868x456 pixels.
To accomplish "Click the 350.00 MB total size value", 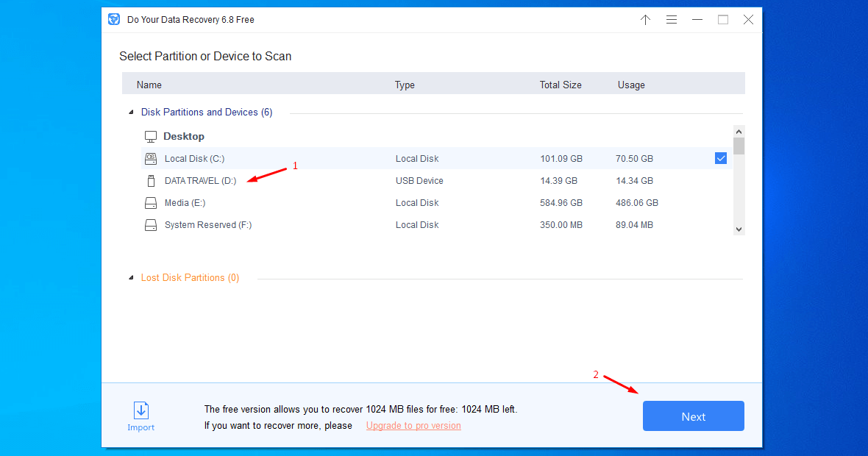I will (561, 224).
